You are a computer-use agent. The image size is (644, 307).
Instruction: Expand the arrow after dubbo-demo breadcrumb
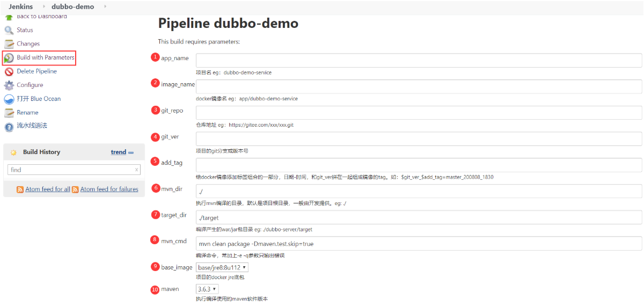[x=105, y=6]
